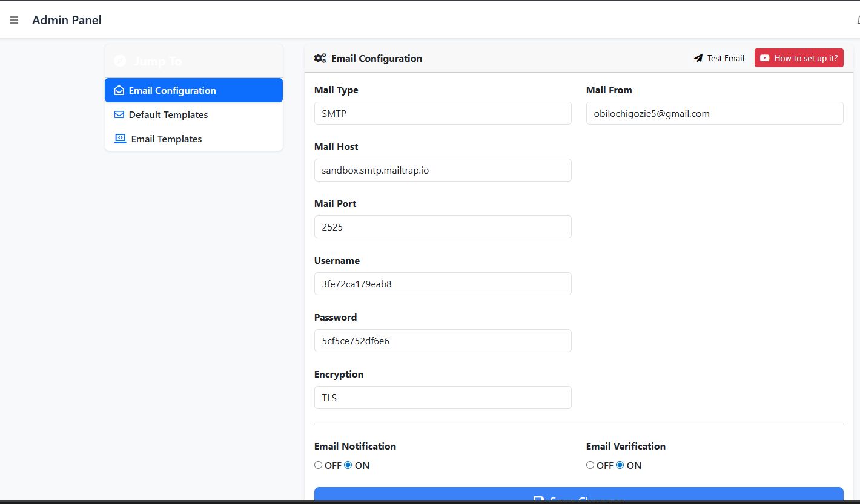The height and width of the screenshot is (504, 860).
Task: Set Email Verification to OFF
Action: point(590,465)
